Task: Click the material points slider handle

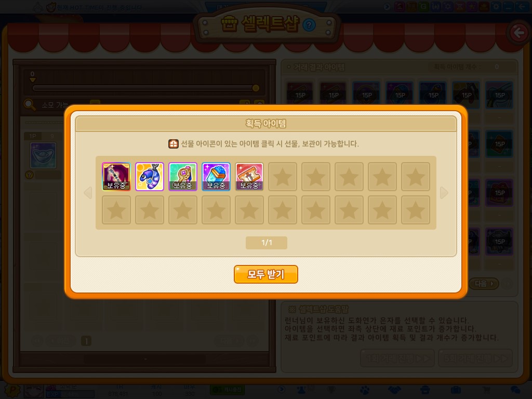Action: coord(256,88)
